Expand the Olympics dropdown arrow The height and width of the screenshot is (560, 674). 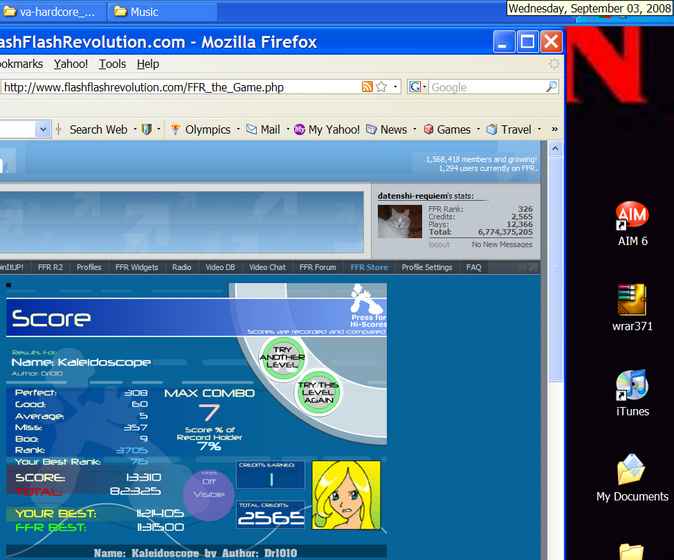(238, 129)
